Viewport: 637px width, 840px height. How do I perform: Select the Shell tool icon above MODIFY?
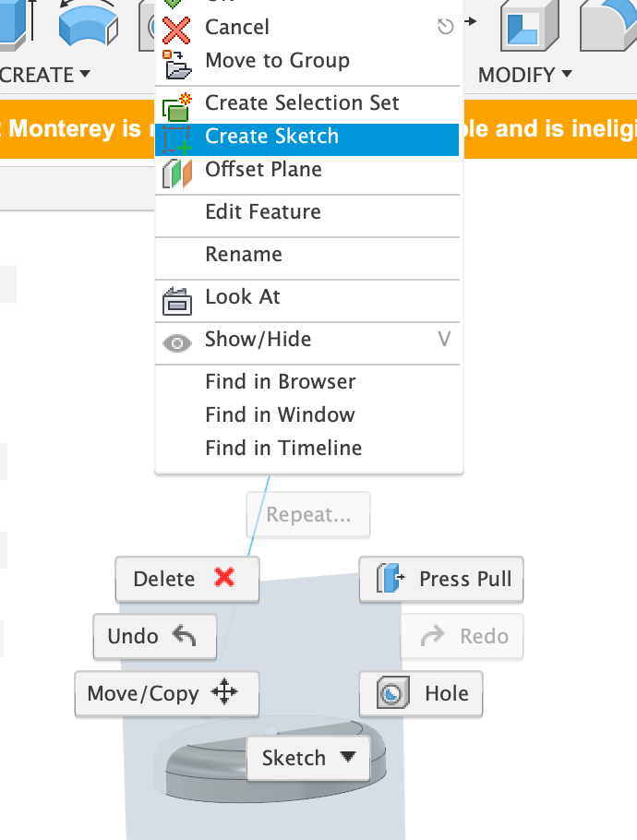coord(529,24)
